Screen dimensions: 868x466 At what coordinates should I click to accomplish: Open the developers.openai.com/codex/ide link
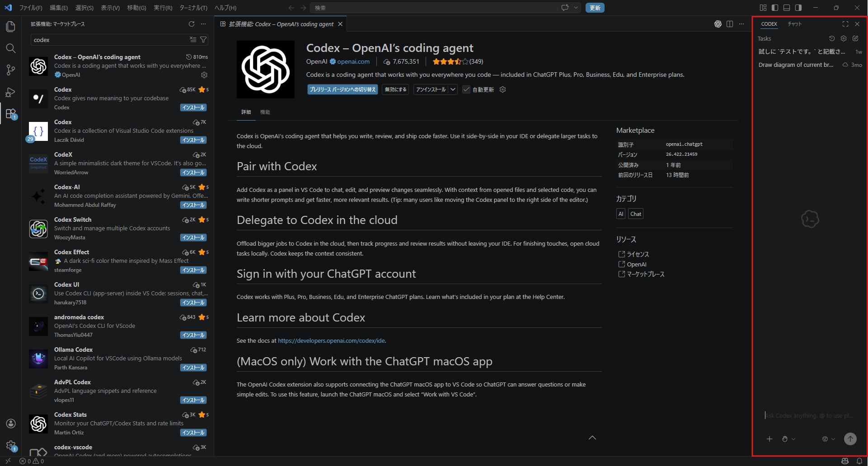tap(331, 340)
